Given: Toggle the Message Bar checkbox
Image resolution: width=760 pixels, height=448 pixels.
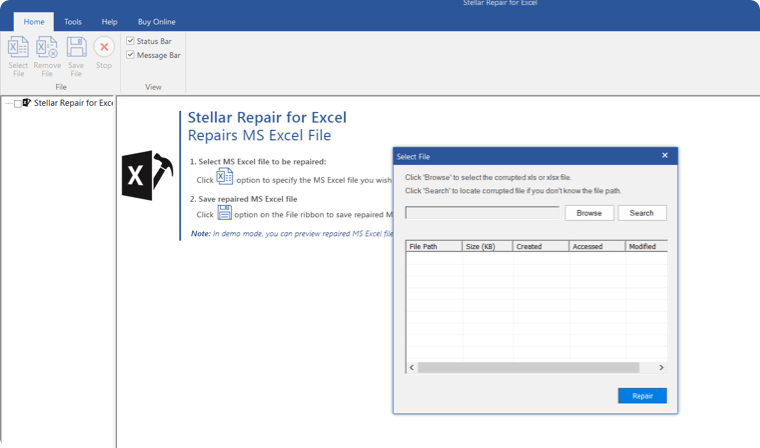Looking at the screenshot, I should tap(130, 55).
